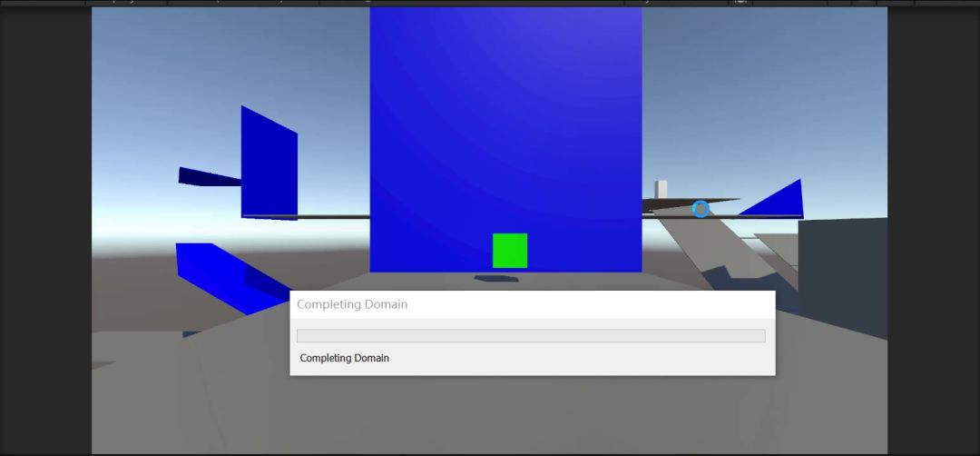Click the Completing Domain progress bar
980x456 pixels.
click(531, 336)
